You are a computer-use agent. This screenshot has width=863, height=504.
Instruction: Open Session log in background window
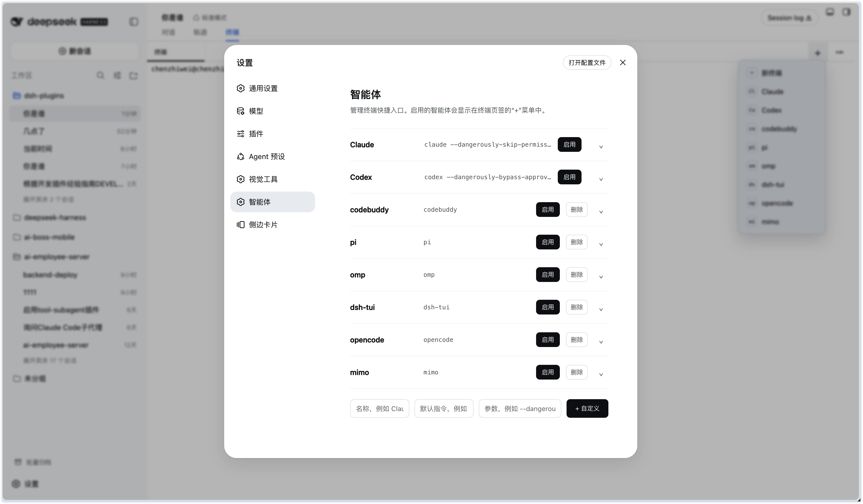[x=789, y=18]
